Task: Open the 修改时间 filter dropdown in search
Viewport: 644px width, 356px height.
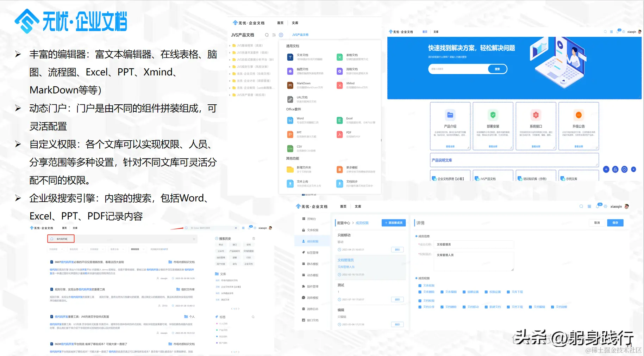Action: click(x=76, y=249)
